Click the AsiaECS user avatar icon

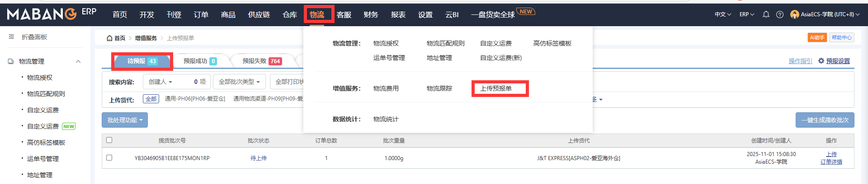[x=794, y=14]
